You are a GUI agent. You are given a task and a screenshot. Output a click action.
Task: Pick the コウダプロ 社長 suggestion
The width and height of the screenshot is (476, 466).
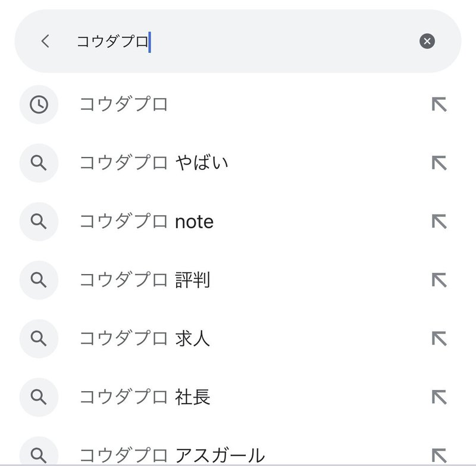pos(145,396)
